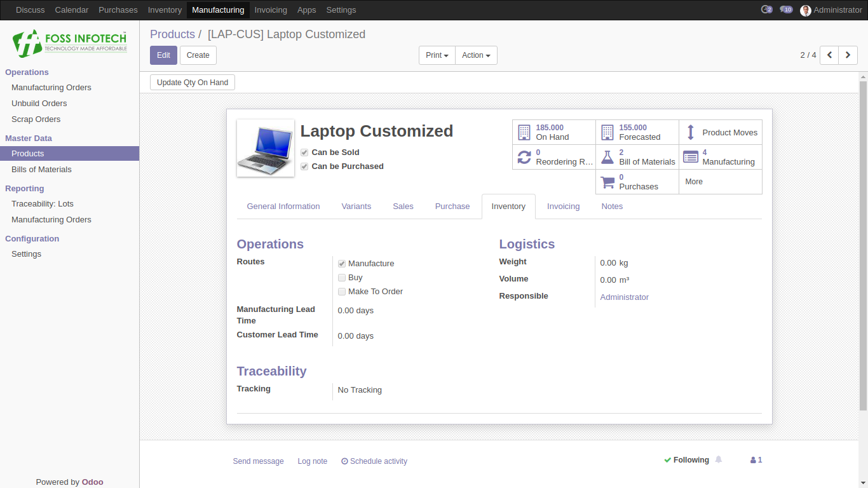Open Bill of Materials flask icon
The image size is (868, 488).
607,157
